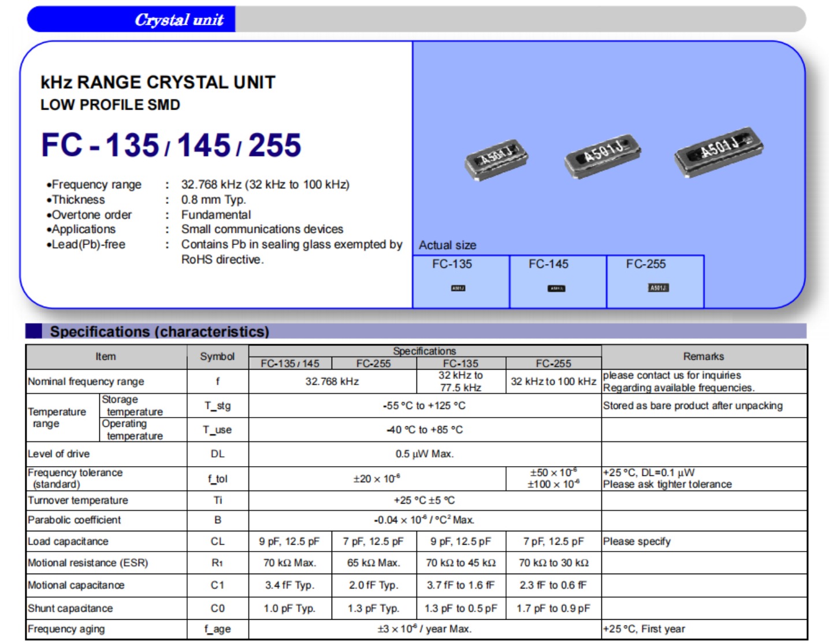Click the f_tol symbol cell
Screen dimensions: 829x644
217,479
